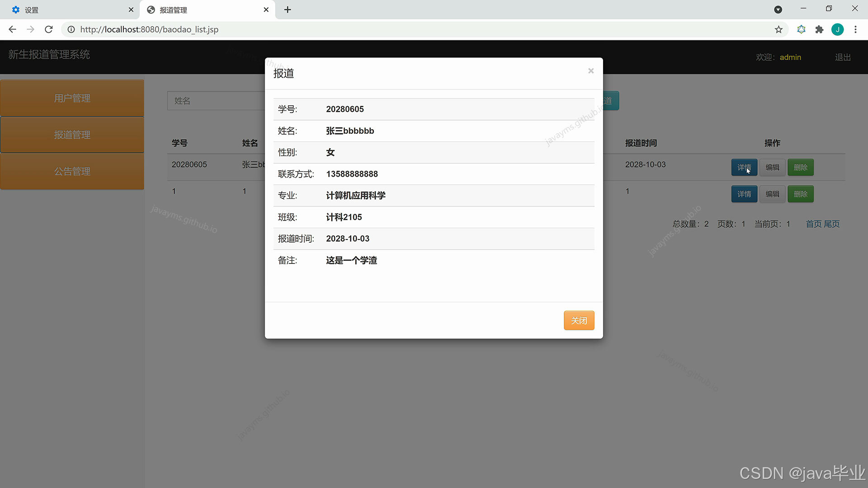Close the 报道 dialog with the × icon

pyautogui.click(x=590, y=71)
